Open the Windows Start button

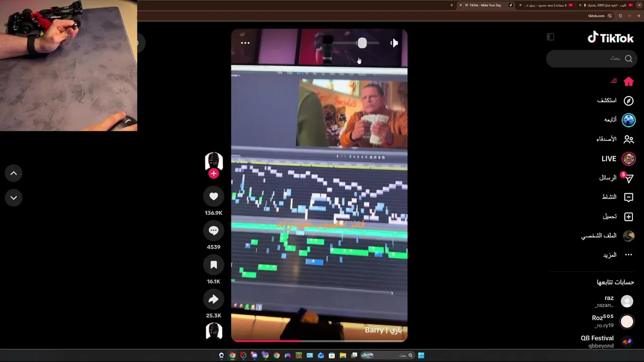pos(421,355)
